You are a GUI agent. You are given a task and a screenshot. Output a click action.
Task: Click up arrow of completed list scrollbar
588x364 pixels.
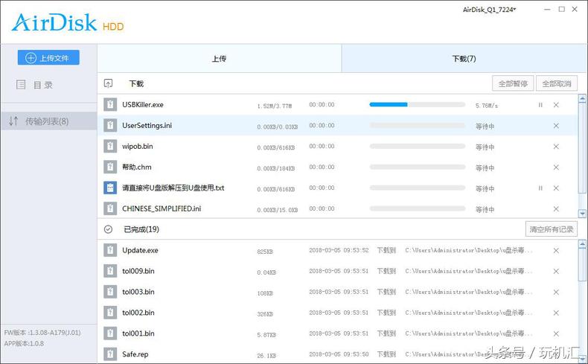582,244
